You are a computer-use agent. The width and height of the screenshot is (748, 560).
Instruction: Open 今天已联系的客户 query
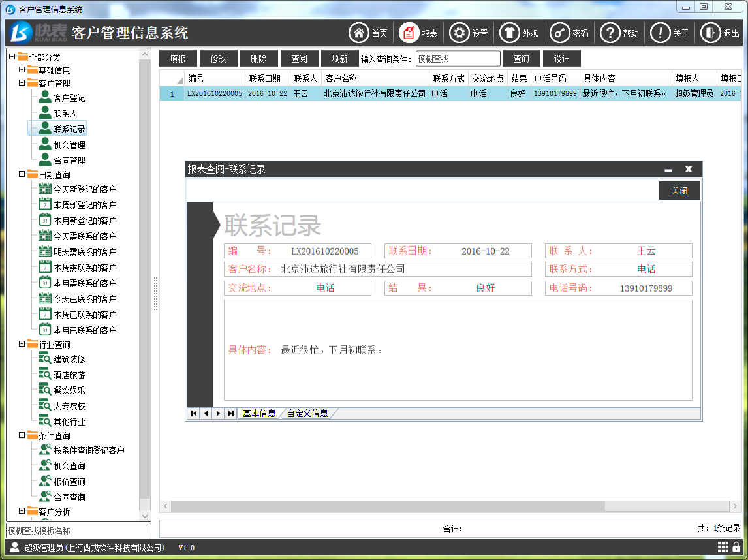click(85, 299)
